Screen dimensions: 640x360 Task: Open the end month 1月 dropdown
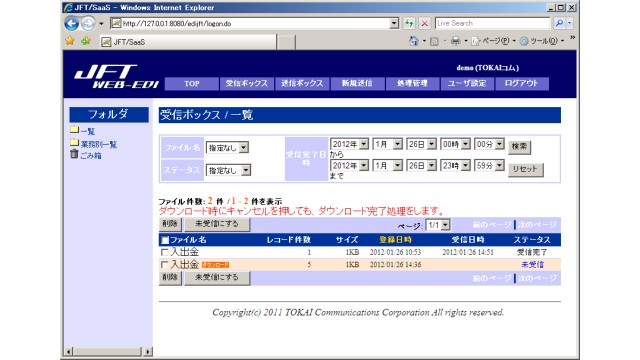(x=387, y=165)
